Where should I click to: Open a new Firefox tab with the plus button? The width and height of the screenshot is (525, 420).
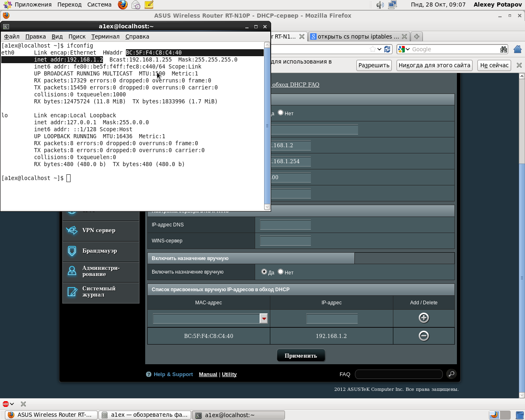(416, 37)
